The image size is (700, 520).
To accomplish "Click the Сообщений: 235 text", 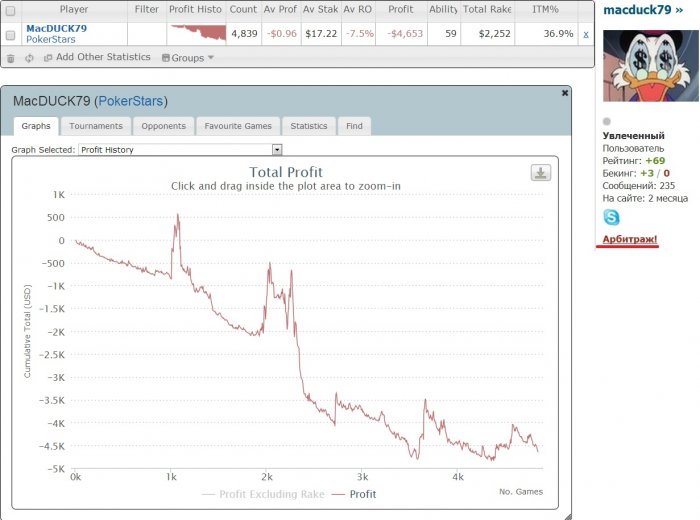I will pos(638,186).
